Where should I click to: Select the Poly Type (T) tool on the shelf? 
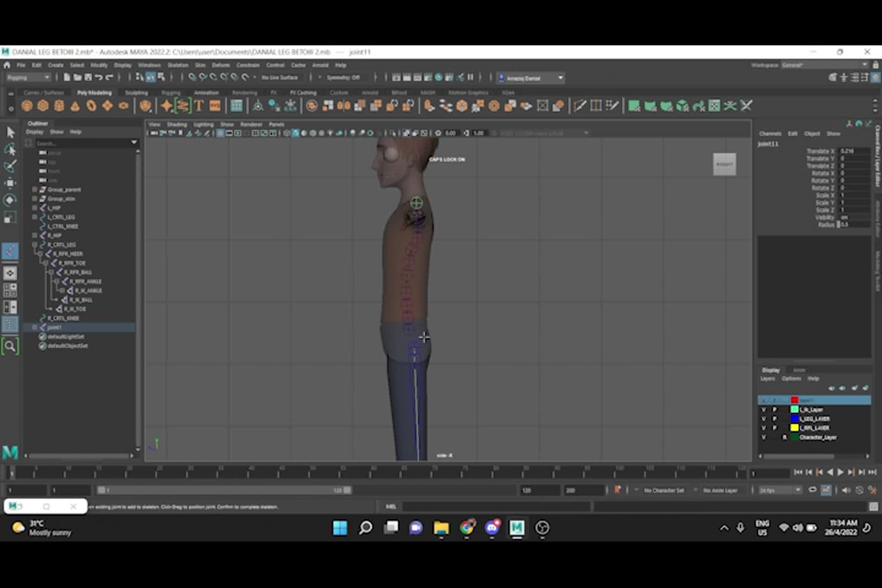pyautogui.click(x=198, y=106)
